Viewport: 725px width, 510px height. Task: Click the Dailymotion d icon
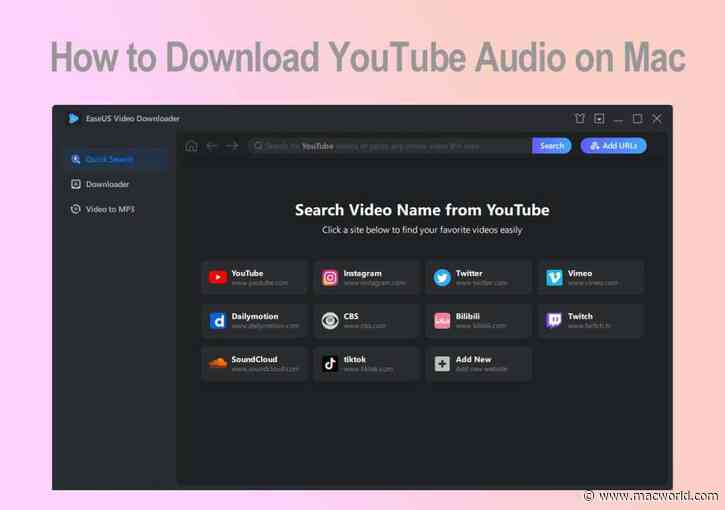point(217,320)
